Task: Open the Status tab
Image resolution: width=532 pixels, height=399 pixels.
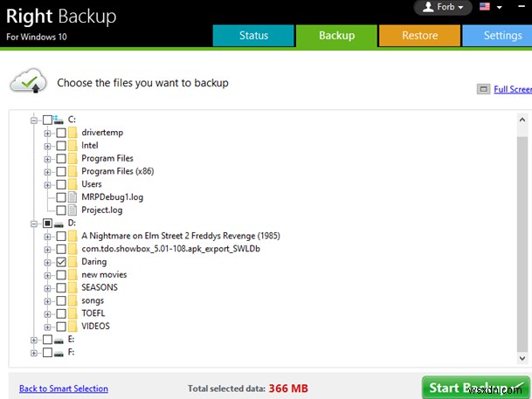Action: click(253, 36)
